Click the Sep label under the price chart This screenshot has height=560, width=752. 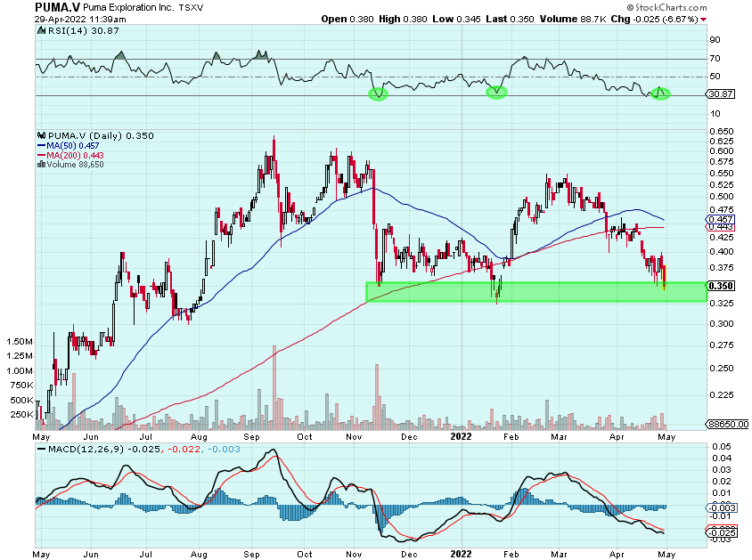[252, 437]
